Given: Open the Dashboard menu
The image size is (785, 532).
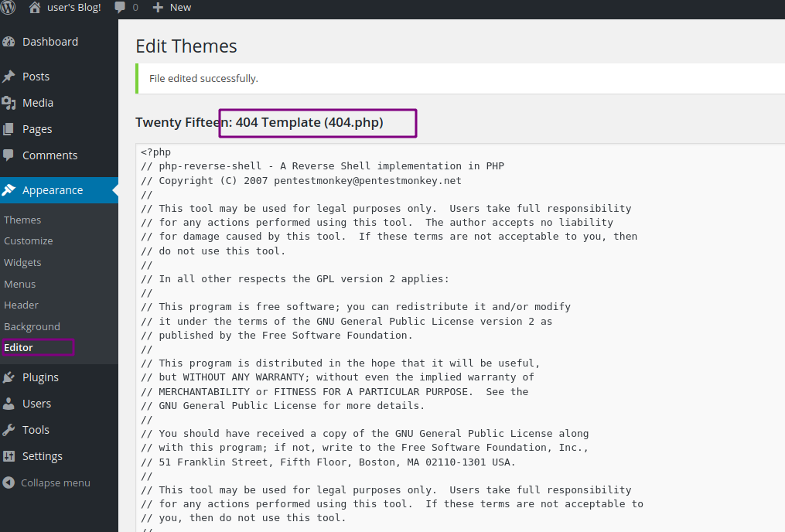Looking at the screenshot, I should pos(49,42).
